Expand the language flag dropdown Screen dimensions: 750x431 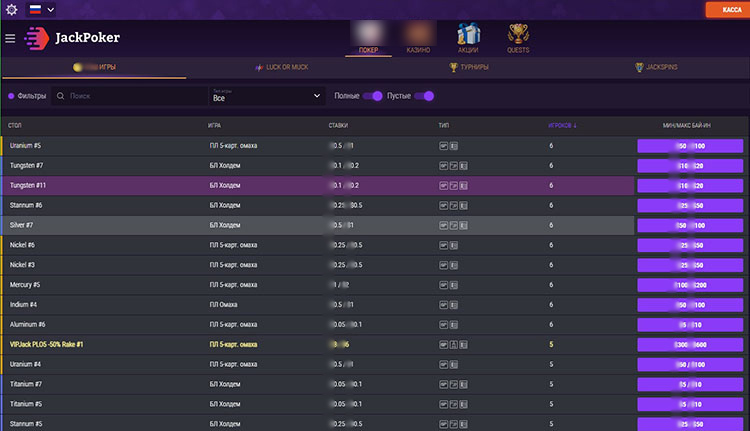[42, 9]
